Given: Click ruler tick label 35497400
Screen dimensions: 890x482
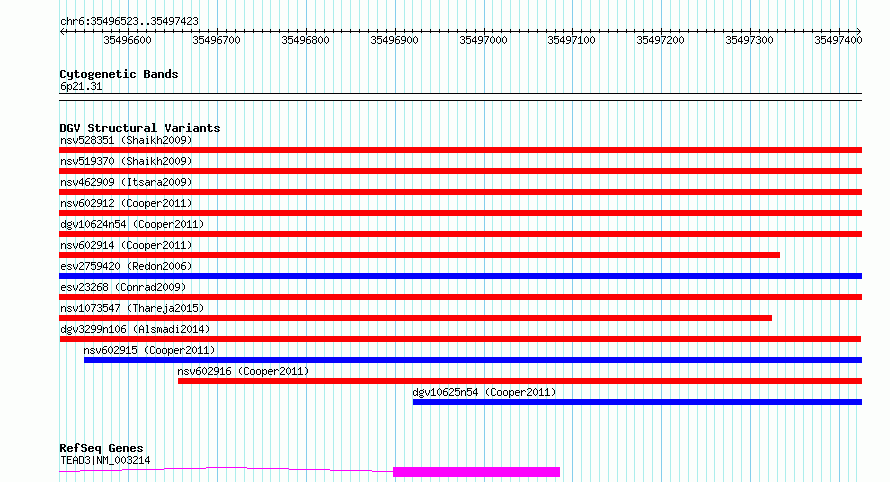Looking at the screenshot, I should click(x=838, y=40).
